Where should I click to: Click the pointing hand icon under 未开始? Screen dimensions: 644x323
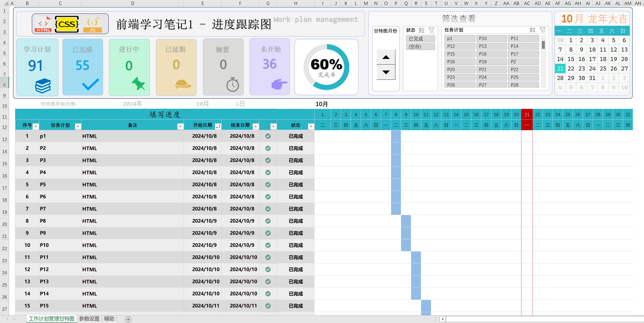(x=279, y=84)
